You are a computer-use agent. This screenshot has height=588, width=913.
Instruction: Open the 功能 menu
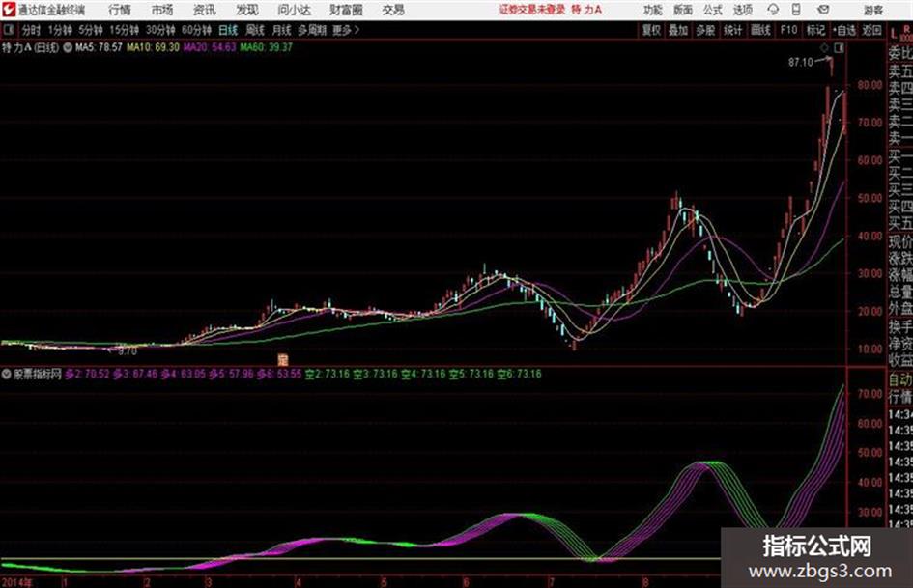click(653, 10)
